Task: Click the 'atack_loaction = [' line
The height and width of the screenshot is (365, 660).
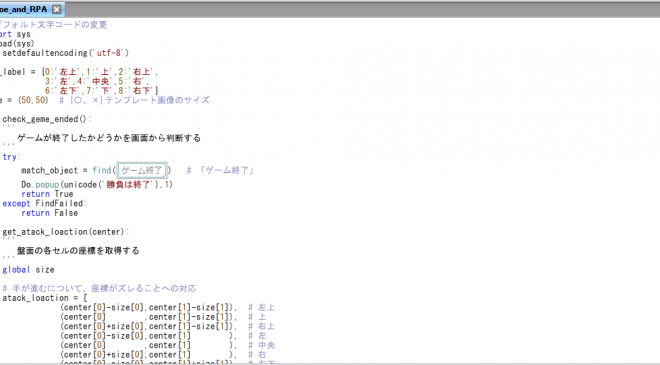Action: [45, 298]
